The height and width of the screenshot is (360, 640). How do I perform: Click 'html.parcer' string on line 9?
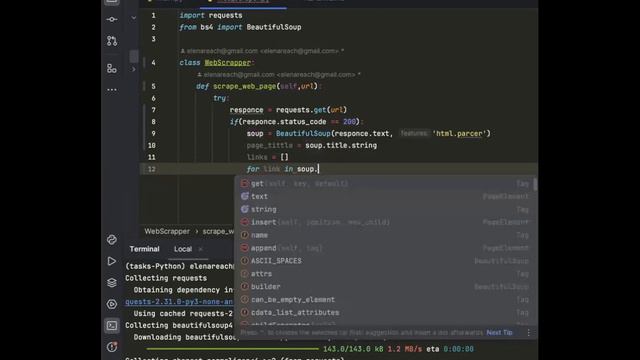pyautogui.click(x=459, y=133)
